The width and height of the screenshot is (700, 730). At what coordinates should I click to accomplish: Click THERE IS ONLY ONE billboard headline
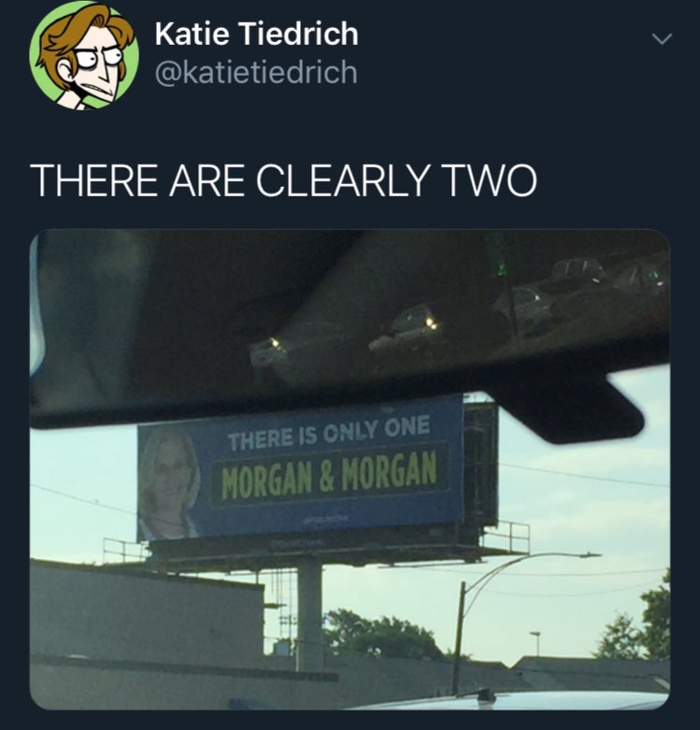click(329, 433)
